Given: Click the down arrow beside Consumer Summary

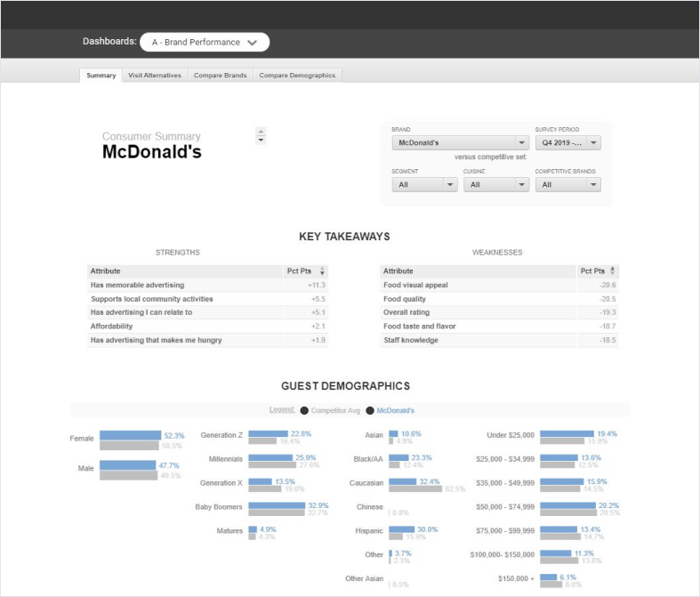Looking at the screenshot, I should 261,140.
